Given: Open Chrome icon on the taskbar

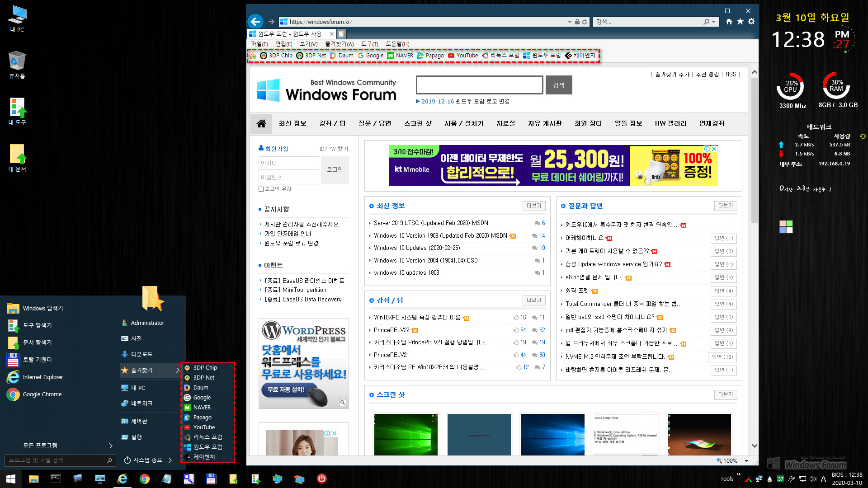Looking at the screenshot, I should point(144,479).
